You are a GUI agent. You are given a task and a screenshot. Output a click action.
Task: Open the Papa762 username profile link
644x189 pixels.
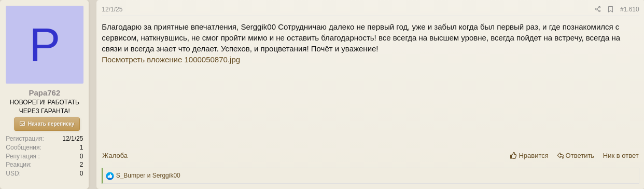45,92
